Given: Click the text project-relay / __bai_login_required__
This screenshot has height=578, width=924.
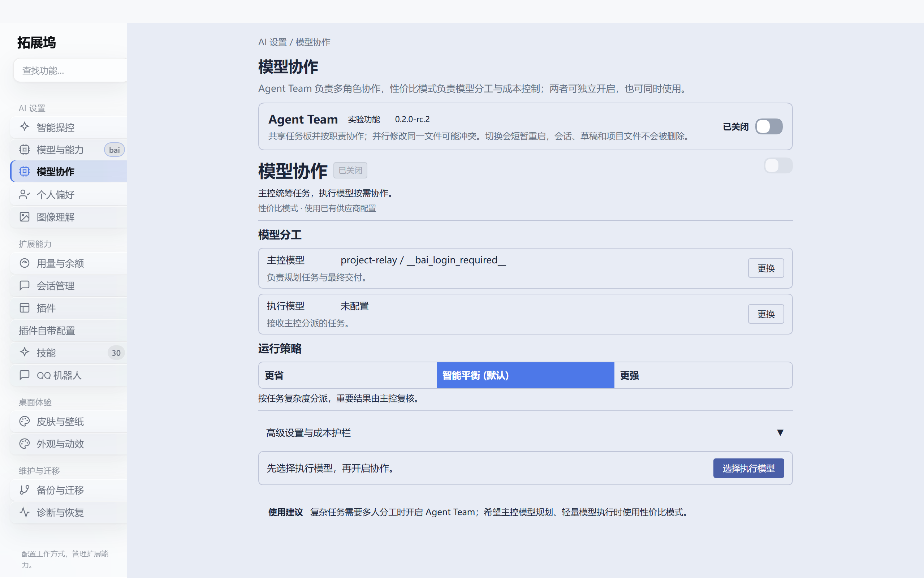Looking at the screenshot, I should [423, 260].
